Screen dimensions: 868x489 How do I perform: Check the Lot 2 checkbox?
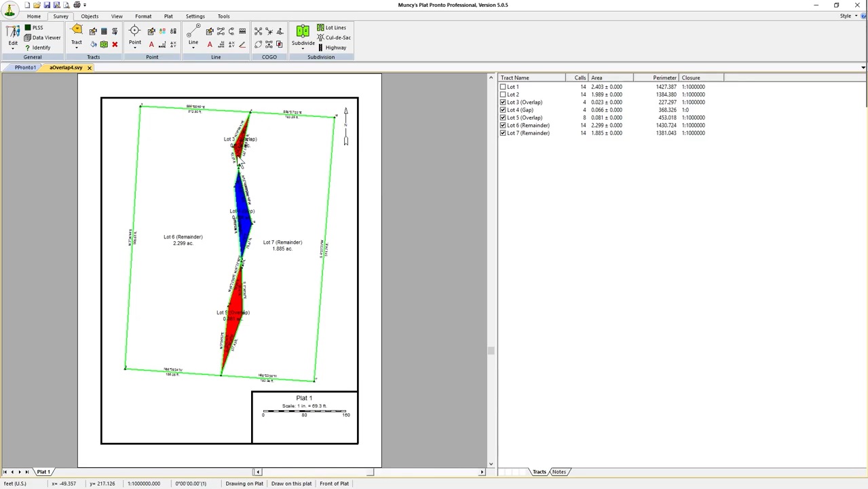[x=503, y=94]
